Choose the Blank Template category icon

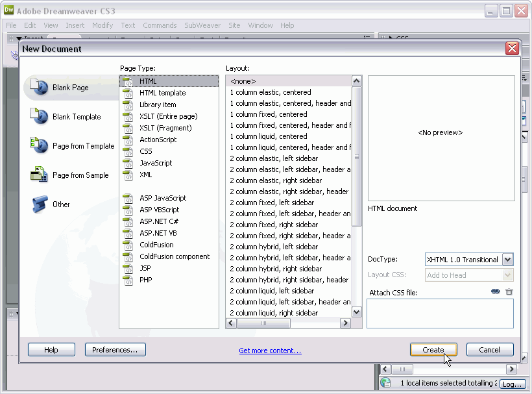point(39,116)
